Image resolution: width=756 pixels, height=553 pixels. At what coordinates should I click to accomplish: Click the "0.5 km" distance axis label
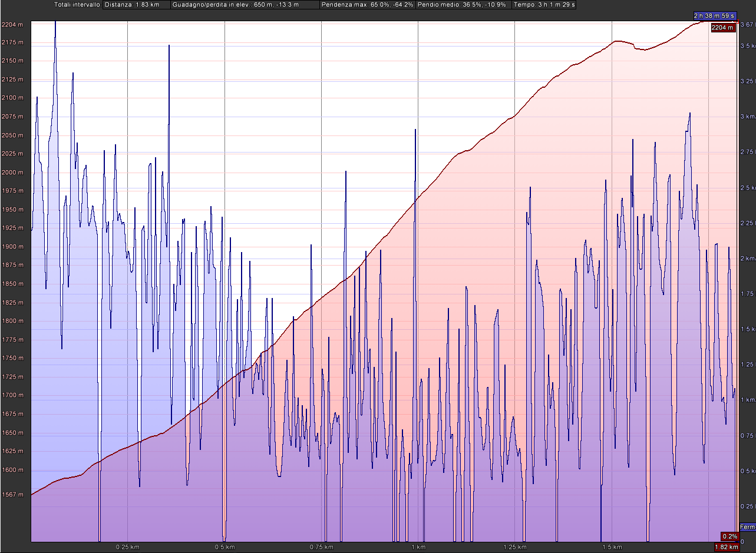click(x=225, y=547)
